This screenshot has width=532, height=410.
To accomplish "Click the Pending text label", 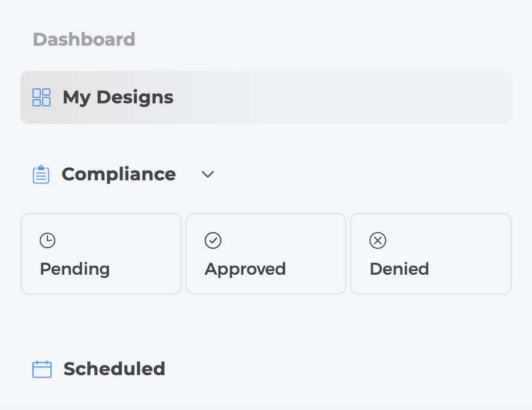I will click(x=75, y=269).
